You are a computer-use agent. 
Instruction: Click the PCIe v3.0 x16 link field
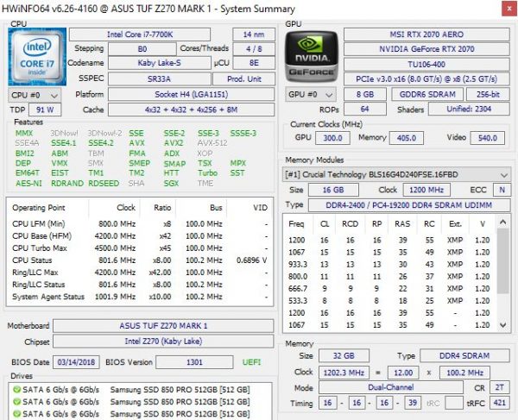point(426,79)
